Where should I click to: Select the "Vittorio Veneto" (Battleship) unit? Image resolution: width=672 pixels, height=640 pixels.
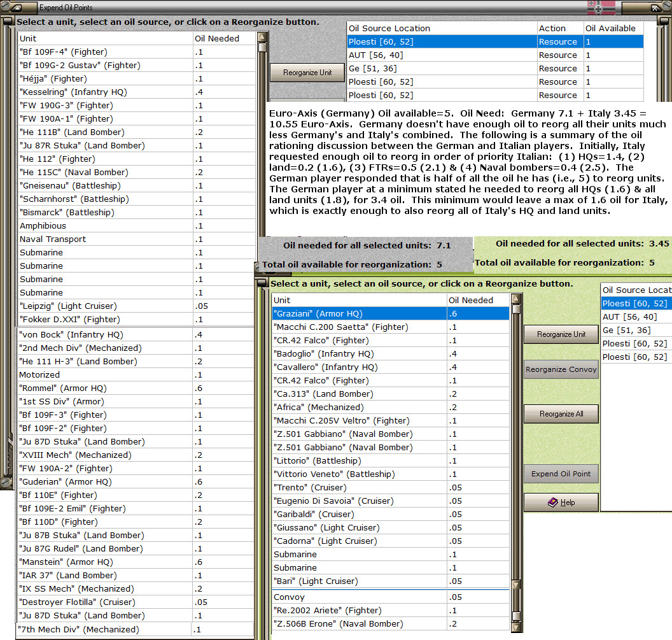tap(391, 474)
